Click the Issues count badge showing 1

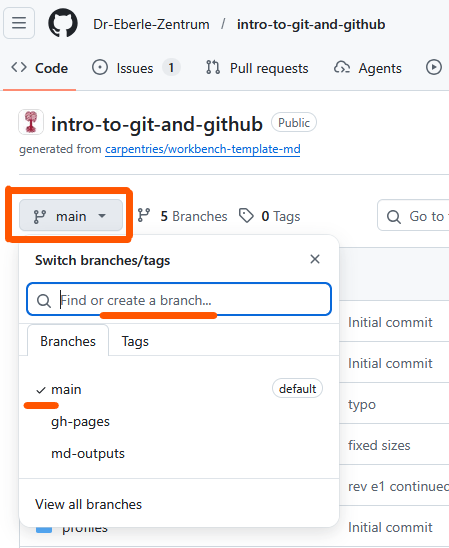[x=171, y=67]
